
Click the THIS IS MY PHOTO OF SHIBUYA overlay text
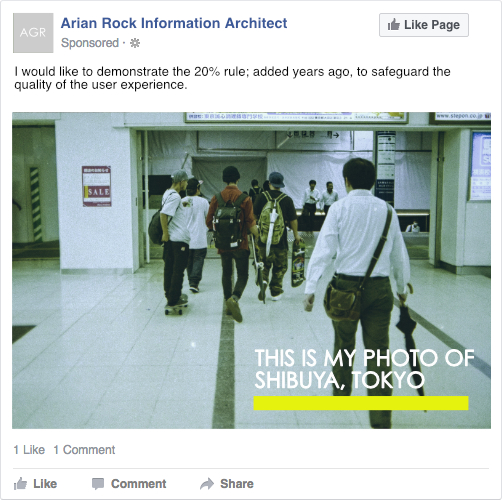pos(364,369)
